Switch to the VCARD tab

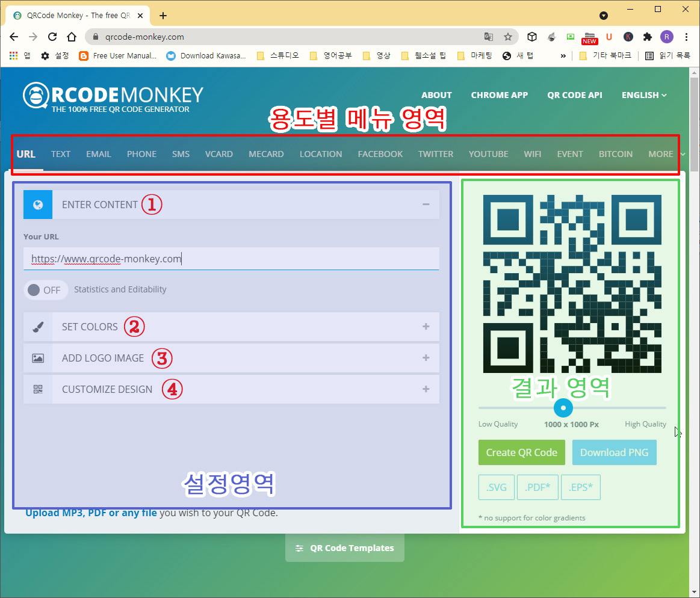coord(218,154)
